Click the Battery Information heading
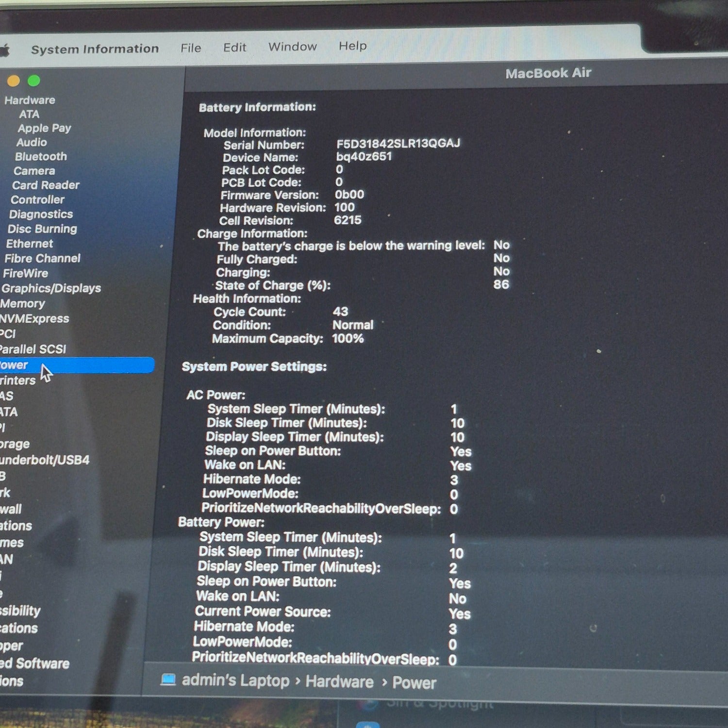The image size is (728, 728). click(x=257, y=107)
